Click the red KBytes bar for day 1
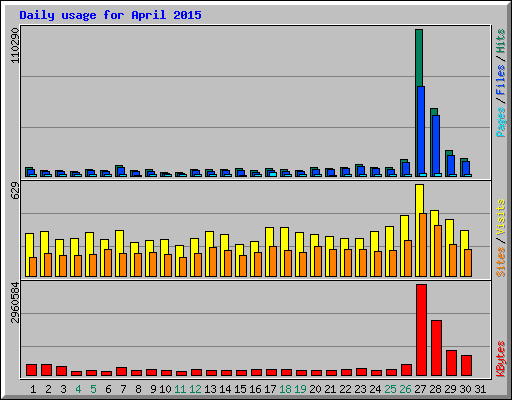512x400 pixels. [x=31, y=370]
